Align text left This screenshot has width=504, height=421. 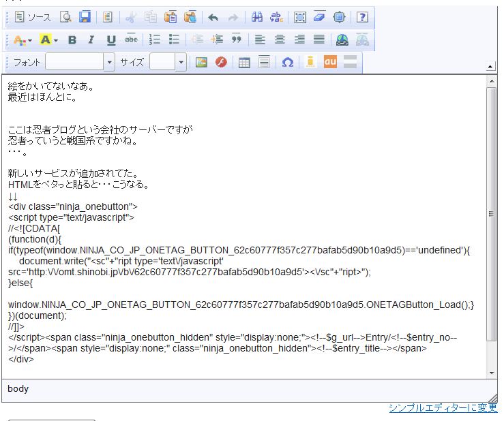[260, 40]
